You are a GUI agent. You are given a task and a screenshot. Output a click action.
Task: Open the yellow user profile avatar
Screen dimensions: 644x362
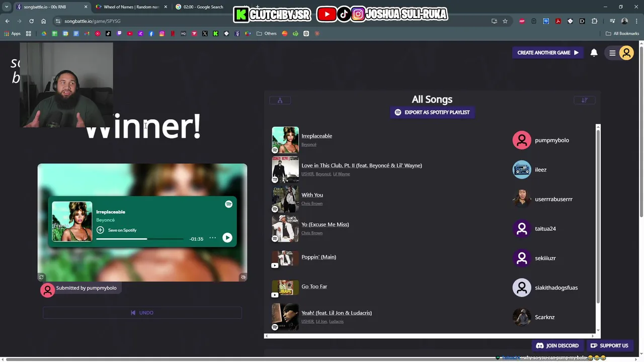[x=626, y=53]
